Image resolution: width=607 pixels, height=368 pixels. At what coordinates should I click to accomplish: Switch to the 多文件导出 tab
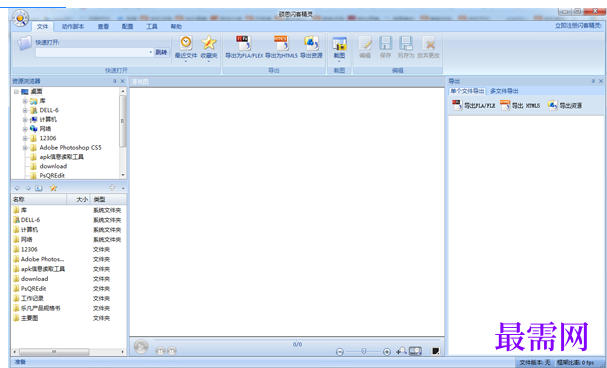click(504, 91)
